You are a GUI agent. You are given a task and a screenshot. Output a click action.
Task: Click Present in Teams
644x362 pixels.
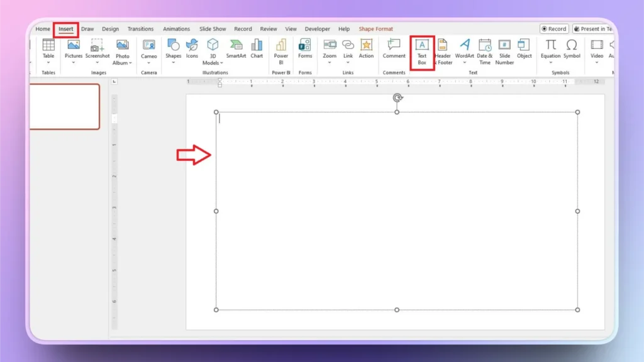click(x=594, y=28)
